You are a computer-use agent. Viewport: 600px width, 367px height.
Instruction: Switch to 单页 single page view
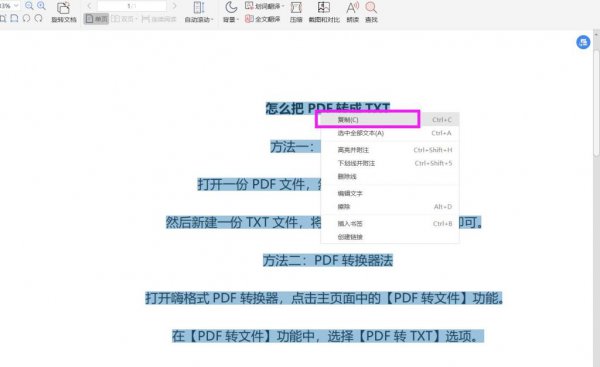click(96, 19)
